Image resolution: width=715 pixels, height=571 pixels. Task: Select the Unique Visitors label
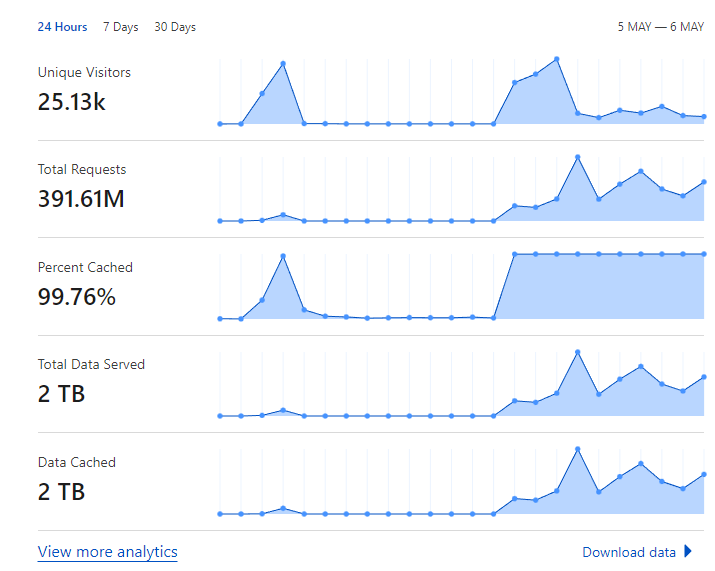(84, 73)
